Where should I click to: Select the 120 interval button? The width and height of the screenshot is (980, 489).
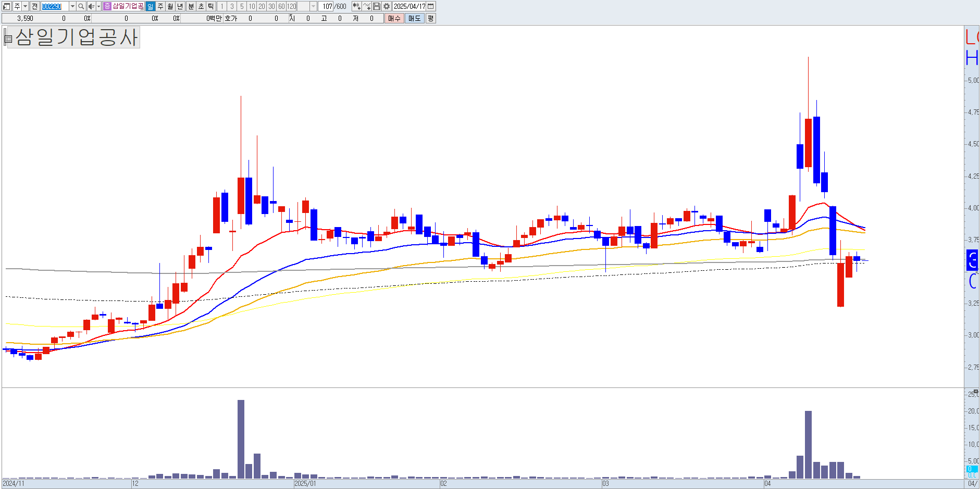[292, 6]
